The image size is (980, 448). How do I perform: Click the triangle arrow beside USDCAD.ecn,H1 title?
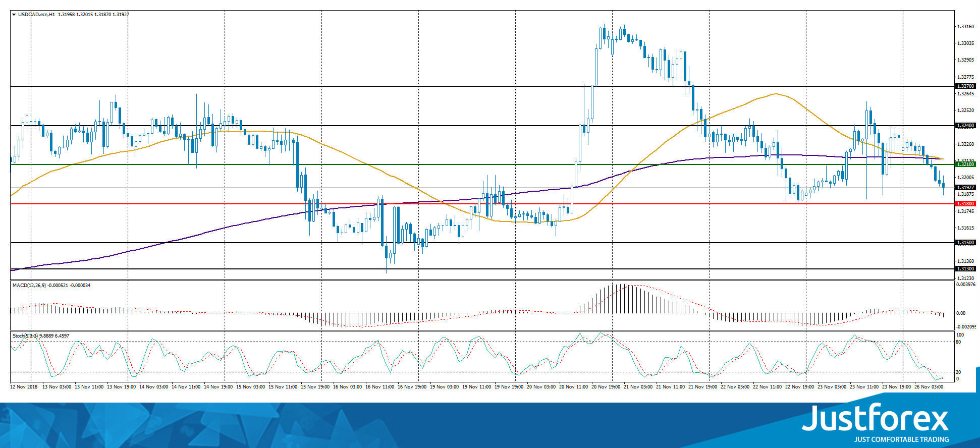14,15
